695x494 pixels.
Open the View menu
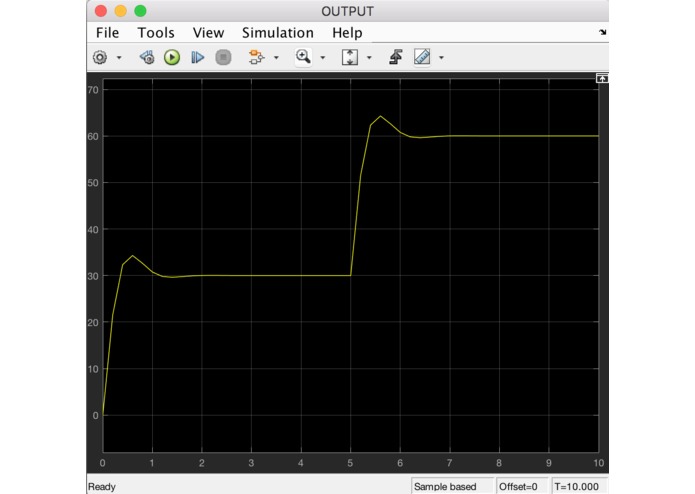(208, 33)
